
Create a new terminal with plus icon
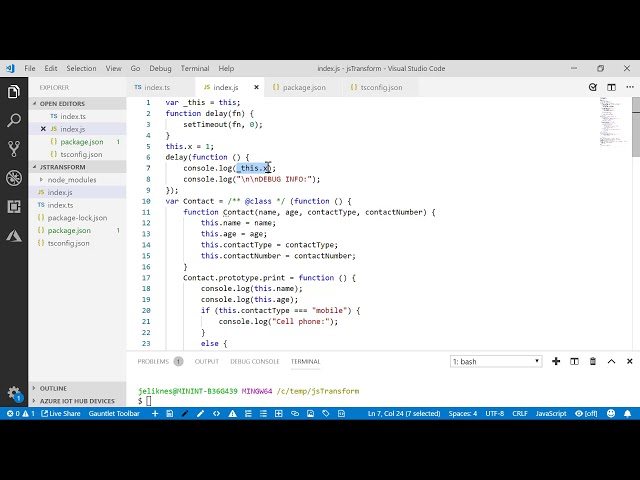556,361
